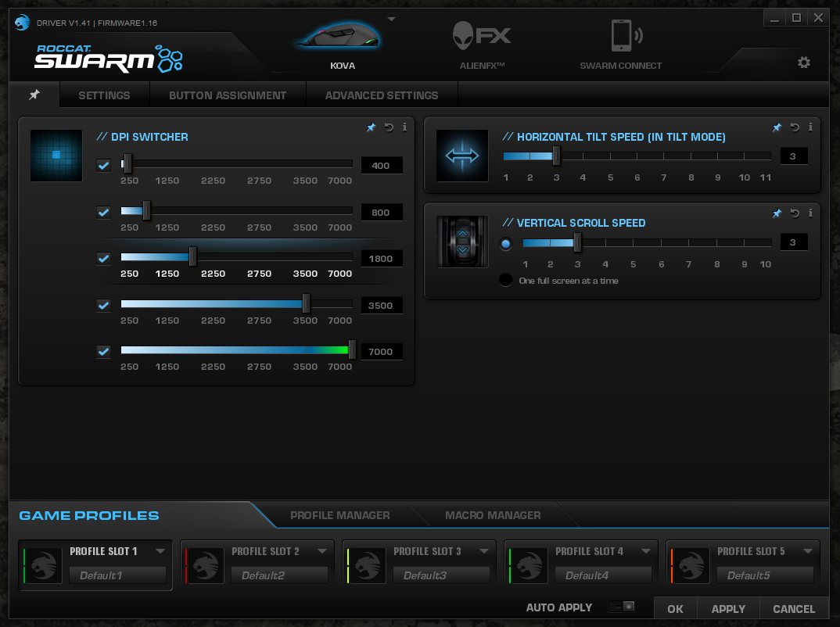Image resolution: width=840 pixels, height=627 pixels.
Task: Expand the Profile Slot 3 dropdown
Action: coord(484,551)
